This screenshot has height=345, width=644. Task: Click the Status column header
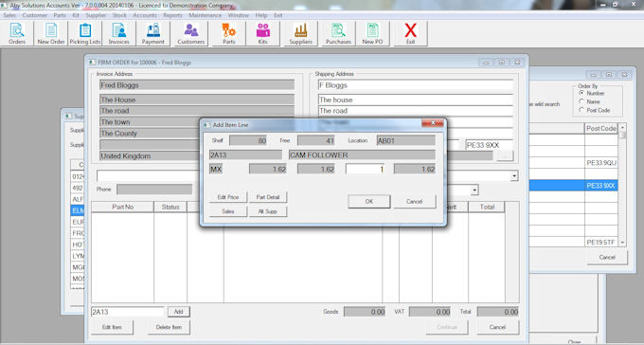[170, 207]
